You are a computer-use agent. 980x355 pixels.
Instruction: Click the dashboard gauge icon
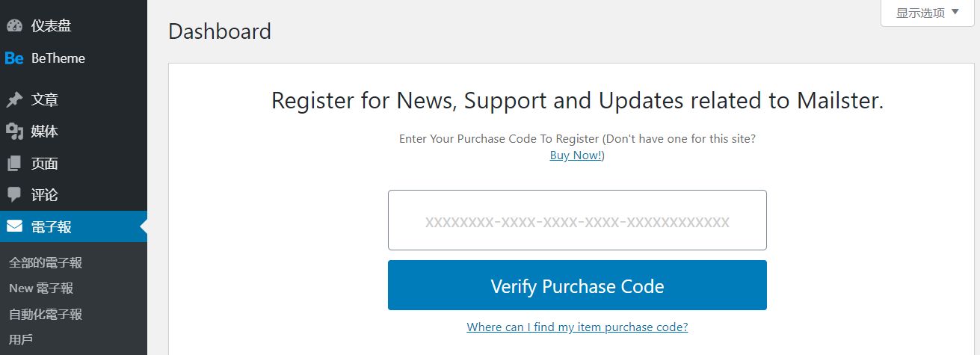pyautogui.click(x=14, y=26)
